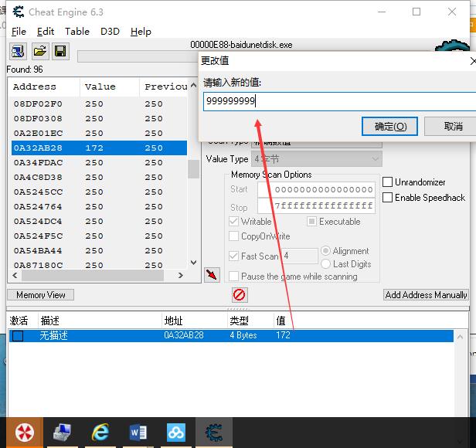Open Internet Explorer from the taskbar
Image resolution: width=476 pixels, height=448 pixels.
coord(100,433)
